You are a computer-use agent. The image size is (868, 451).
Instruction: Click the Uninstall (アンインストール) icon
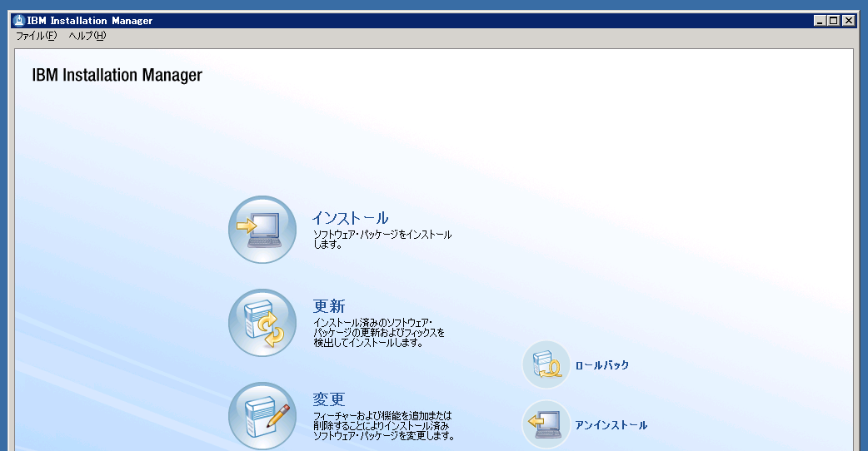click(546, 424)
